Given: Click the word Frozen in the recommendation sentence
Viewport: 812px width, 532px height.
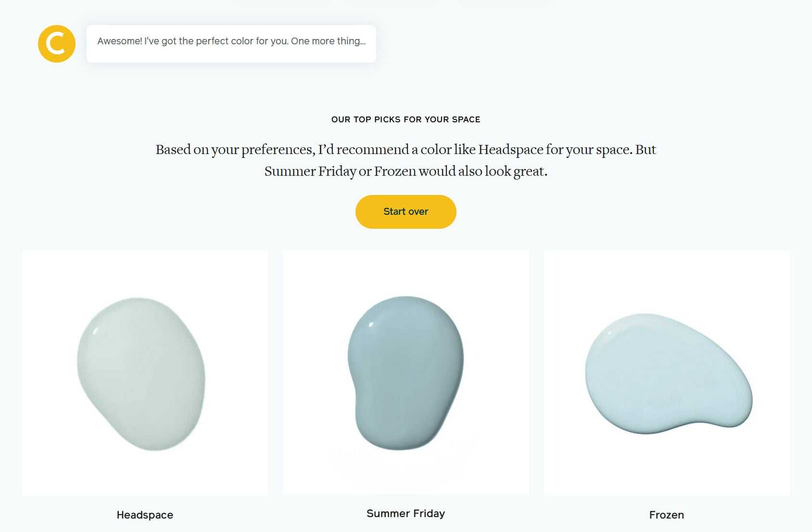Looking at the screenshot, I should 395,171.
